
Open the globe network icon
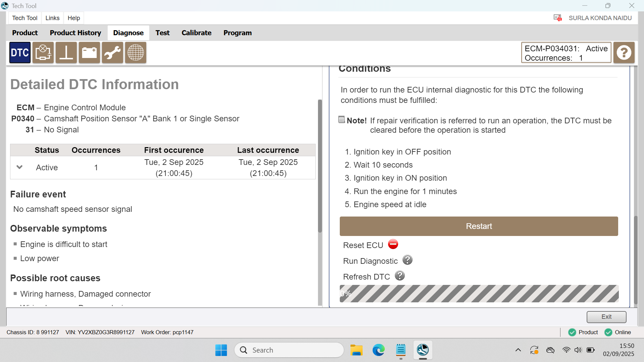tap(136, 53)
